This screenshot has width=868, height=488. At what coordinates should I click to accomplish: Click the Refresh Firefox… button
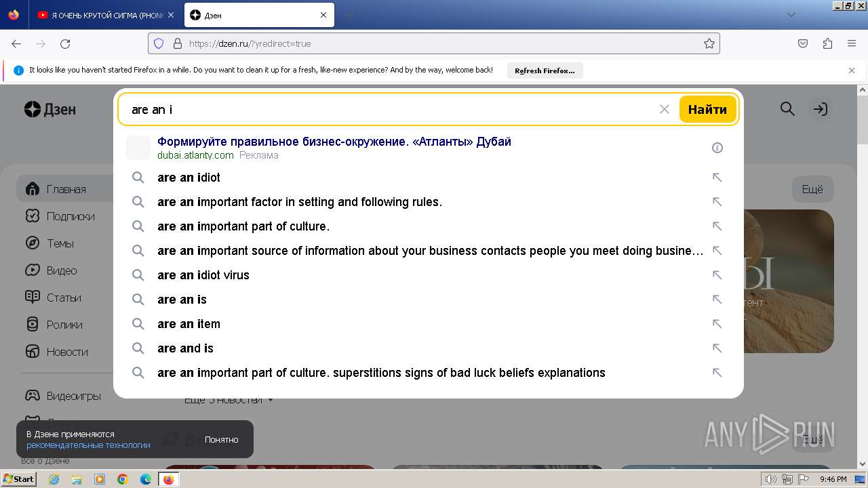pos(545,70)
